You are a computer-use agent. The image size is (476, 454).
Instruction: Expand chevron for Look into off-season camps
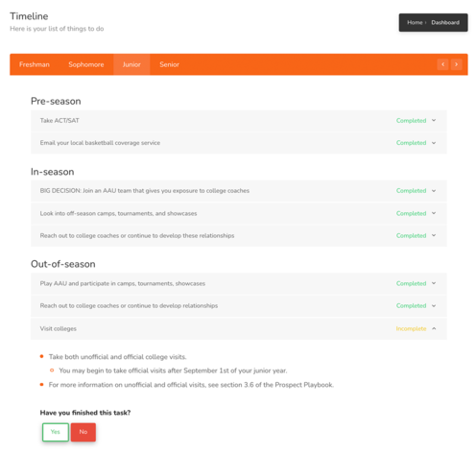click(x=434, y=213)
